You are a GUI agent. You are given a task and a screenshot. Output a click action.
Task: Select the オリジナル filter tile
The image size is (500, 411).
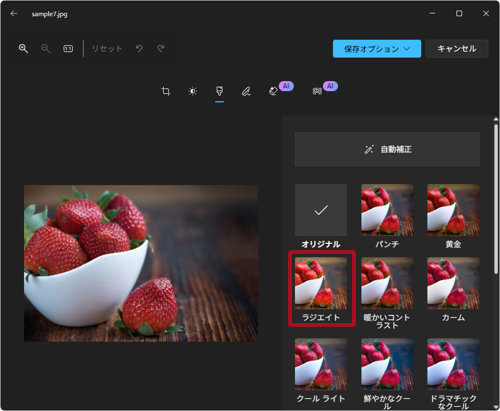[321, 210]
